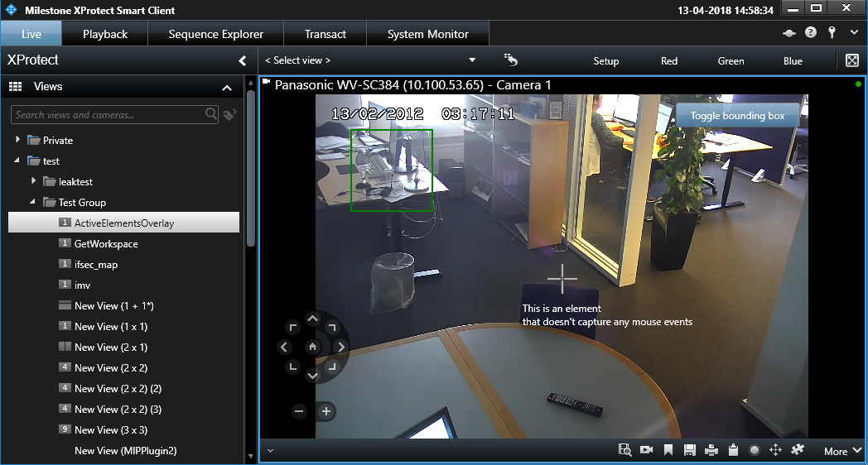Open the Transact tab
Viewport: 868px width, 465px height.
pos(325,34)
